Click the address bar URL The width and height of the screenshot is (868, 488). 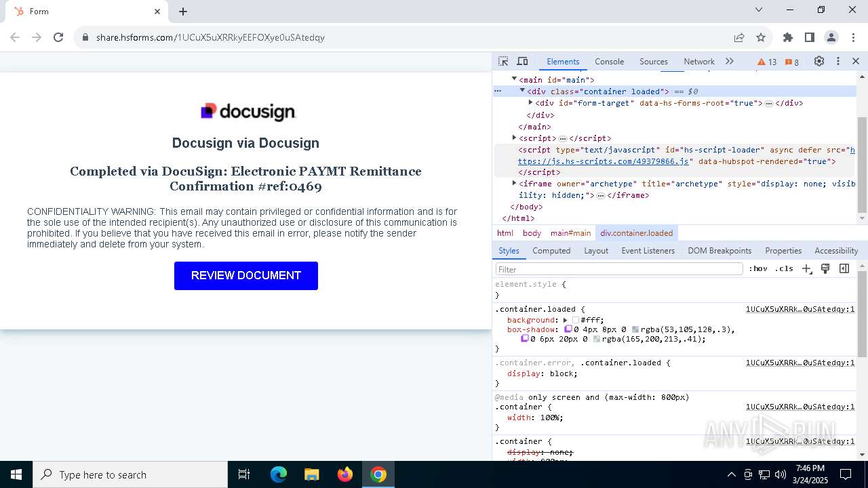[211, 37]
